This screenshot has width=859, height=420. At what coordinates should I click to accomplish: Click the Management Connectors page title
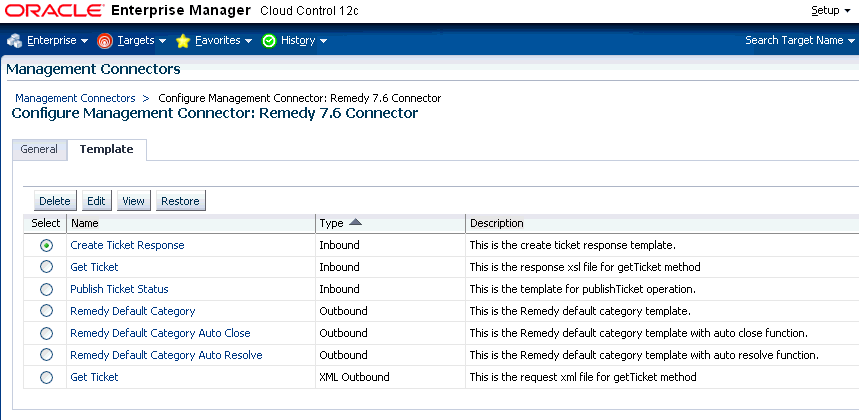[93, 70]
